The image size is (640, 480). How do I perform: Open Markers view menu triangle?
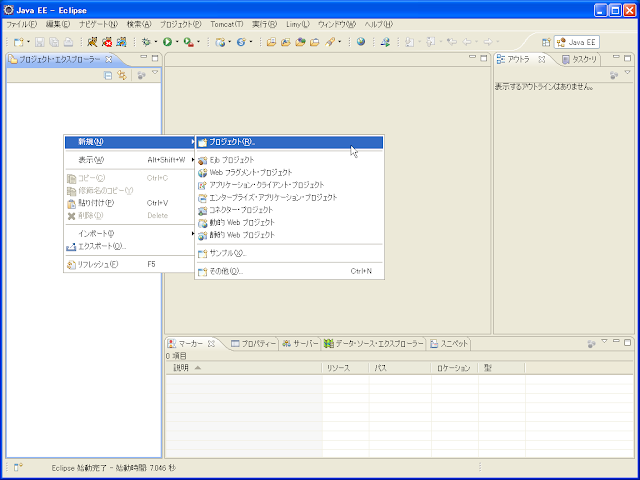[604, 342]
